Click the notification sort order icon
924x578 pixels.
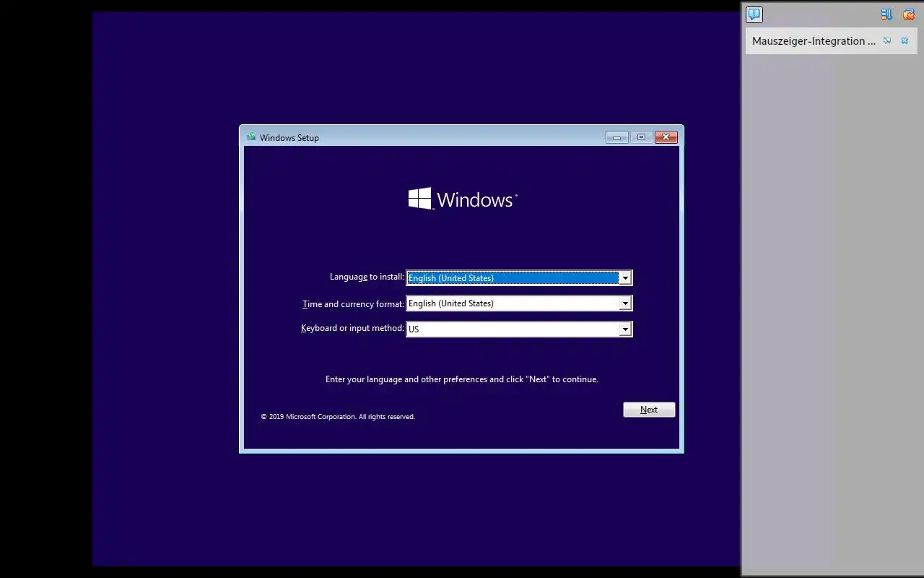pos(886,14)
